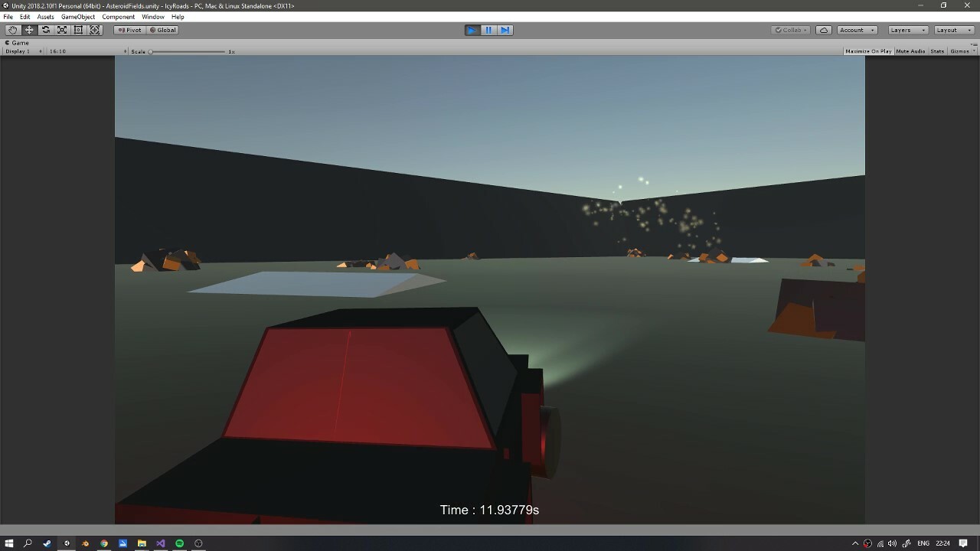980x551 pixels.
Task: Select the Rotate tool
Action: (x=46, y=30)
